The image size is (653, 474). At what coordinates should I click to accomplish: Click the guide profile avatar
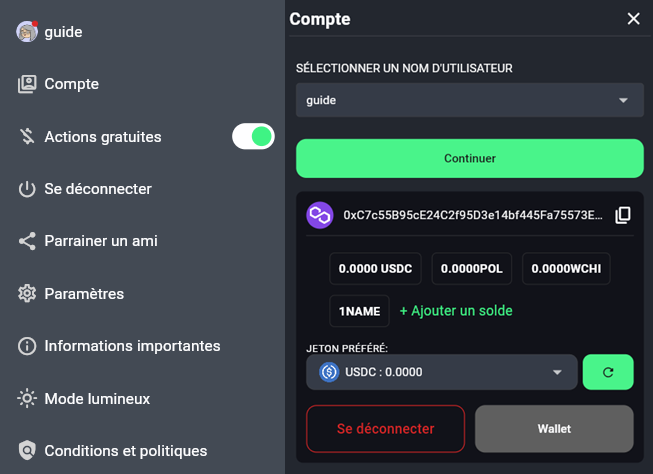[27, 32]
